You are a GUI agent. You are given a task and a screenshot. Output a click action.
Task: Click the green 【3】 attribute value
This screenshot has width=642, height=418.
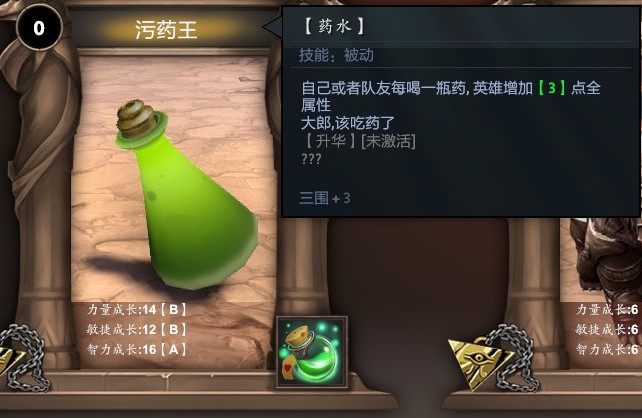point(552,88)
